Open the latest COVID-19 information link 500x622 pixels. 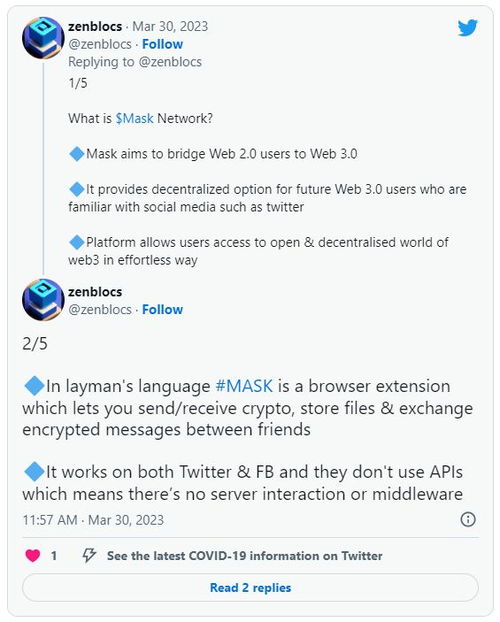click(244, 556)
